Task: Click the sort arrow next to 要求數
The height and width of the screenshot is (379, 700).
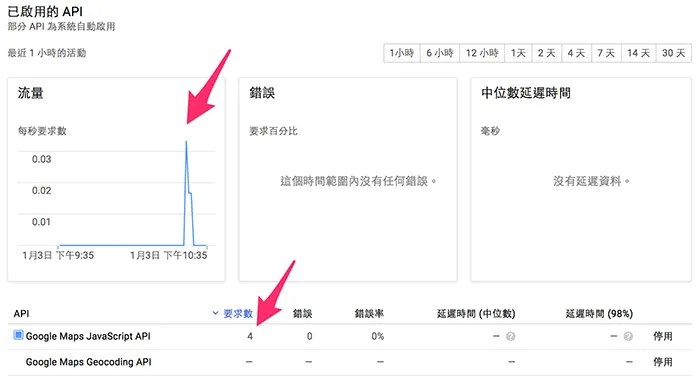Action: tap(215, 313)
